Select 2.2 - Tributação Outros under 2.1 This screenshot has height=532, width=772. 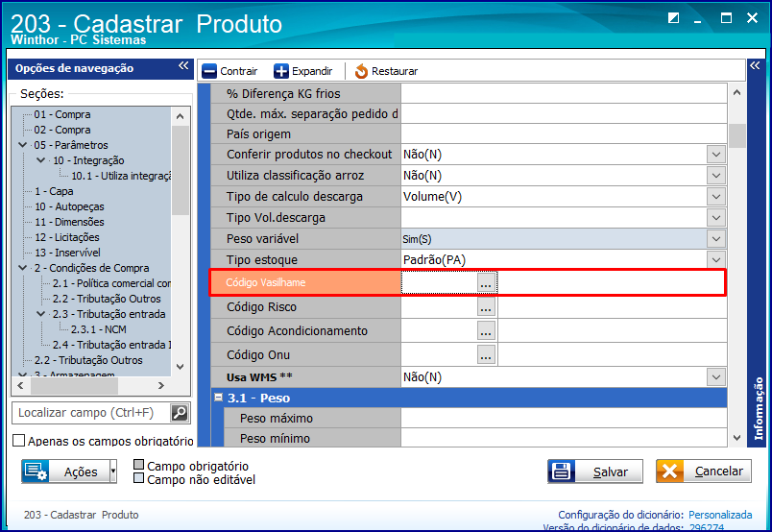pyautogui.click(x=107, y=299)
